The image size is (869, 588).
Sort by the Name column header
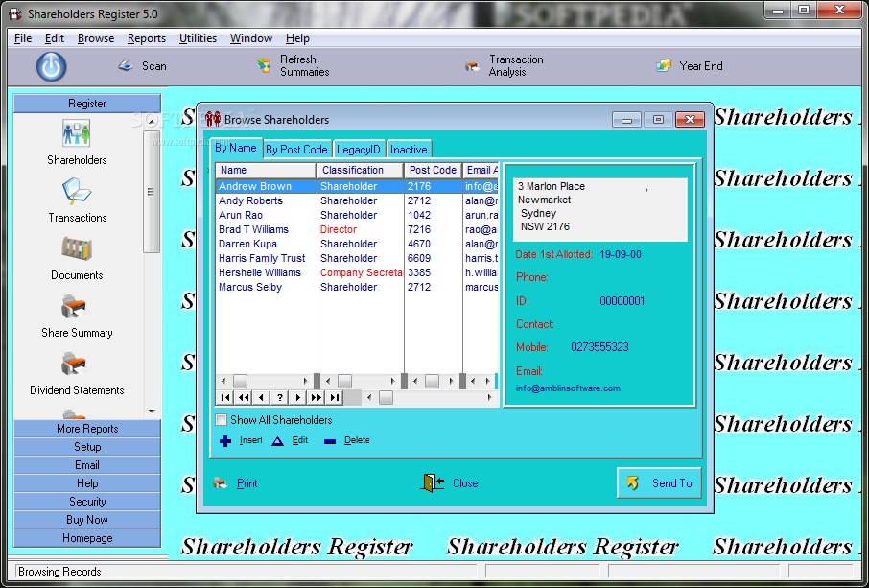point(266,170)
